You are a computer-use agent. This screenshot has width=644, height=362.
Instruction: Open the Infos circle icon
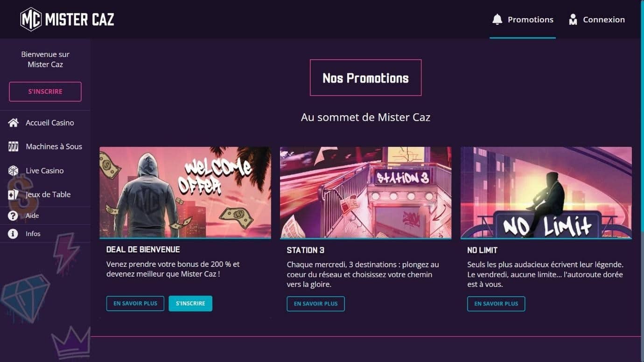point(13,234)
